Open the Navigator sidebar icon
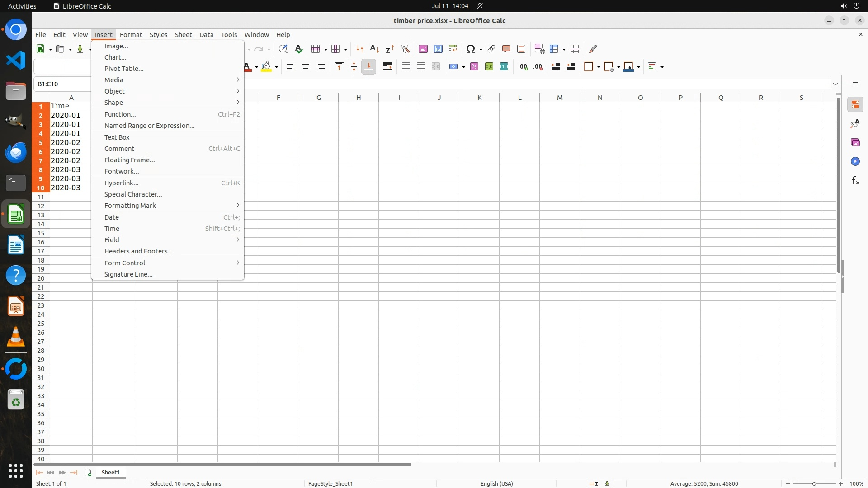 [855, 162]
